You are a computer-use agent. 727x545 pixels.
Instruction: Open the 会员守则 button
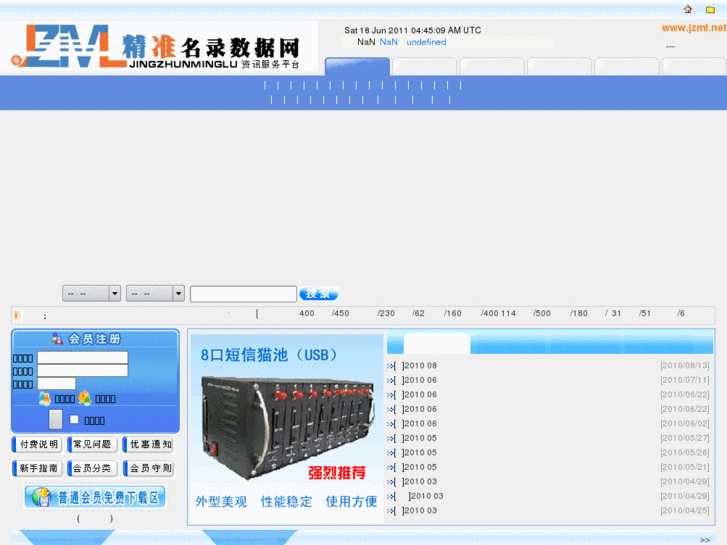[148, 468]
